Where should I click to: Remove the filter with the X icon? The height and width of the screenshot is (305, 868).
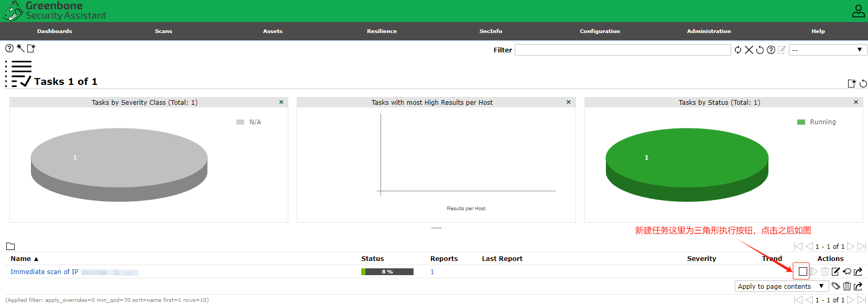[x=749, y=50]
